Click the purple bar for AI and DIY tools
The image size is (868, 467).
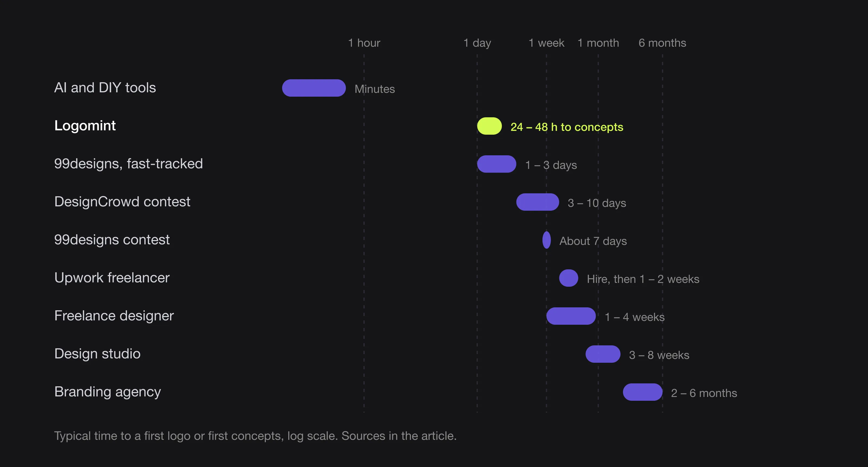click(x=314, y=88)
